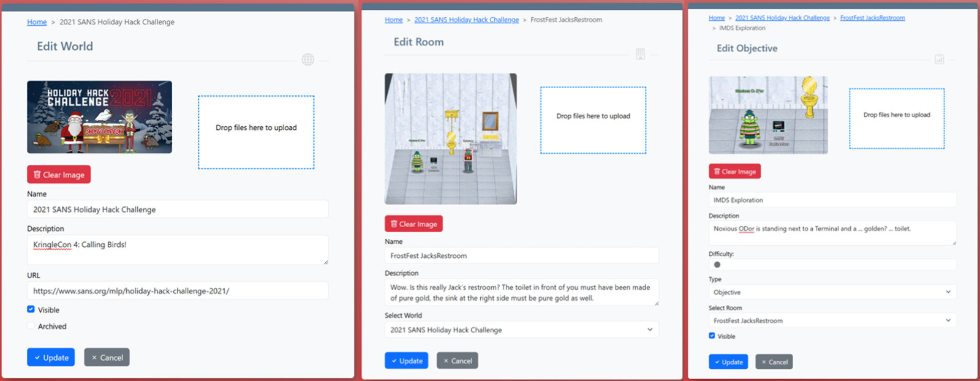Click Clear Image trash button in Edit Objective
Screen dimensions: 980x381
734,172
